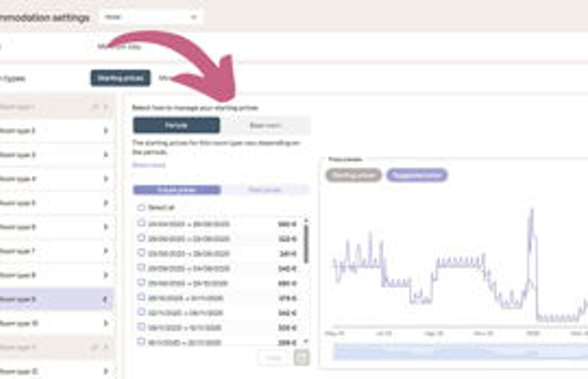Choose the dark Periods button
This screenshot has height=379, width=588.
tap(176, 125)
